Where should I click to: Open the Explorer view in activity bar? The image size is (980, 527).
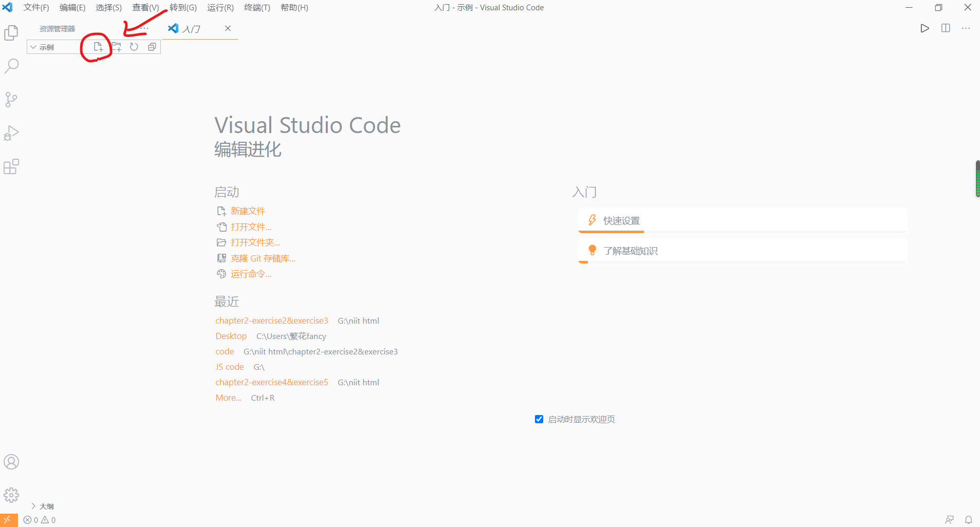(11, 33)
